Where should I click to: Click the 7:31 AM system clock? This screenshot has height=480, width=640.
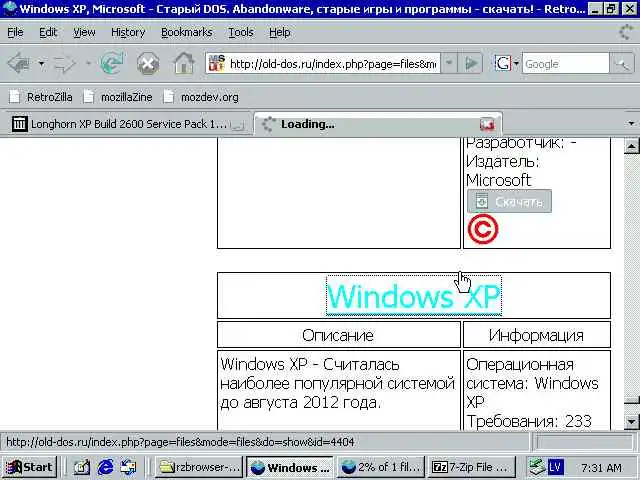(601, 468)
